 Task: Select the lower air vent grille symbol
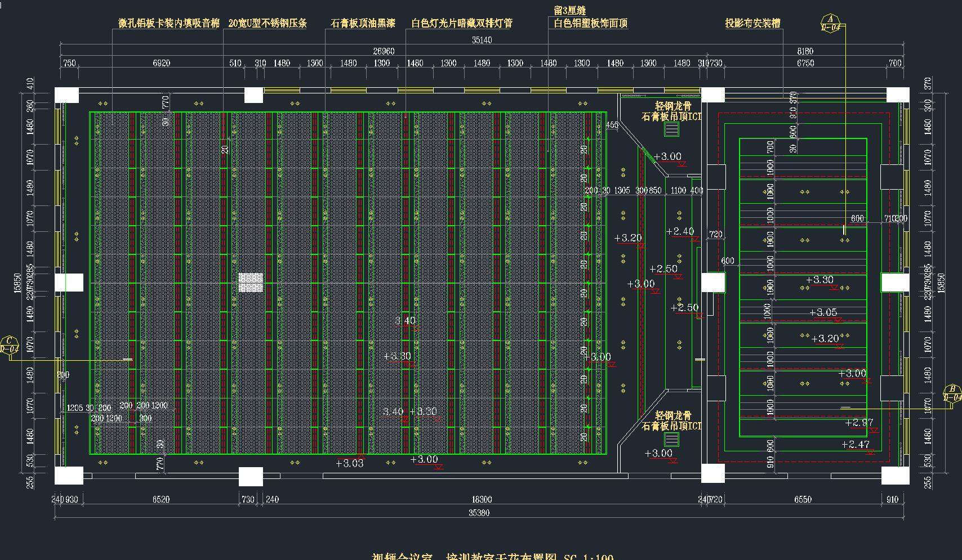pyautogui.click(x=671, y=439)
